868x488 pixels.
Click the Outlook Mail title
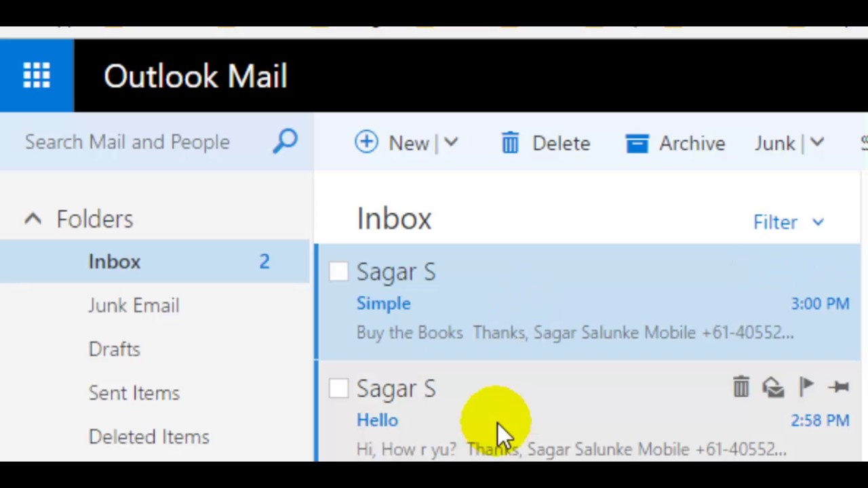point(195,76)
